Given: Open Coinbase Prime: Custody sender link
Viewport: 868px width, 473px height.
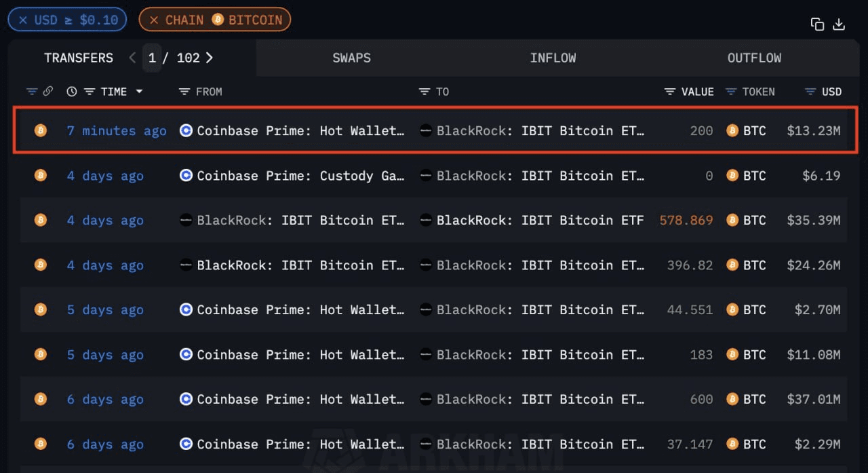Looking at the screenshot, I should [x=300, y=176].
